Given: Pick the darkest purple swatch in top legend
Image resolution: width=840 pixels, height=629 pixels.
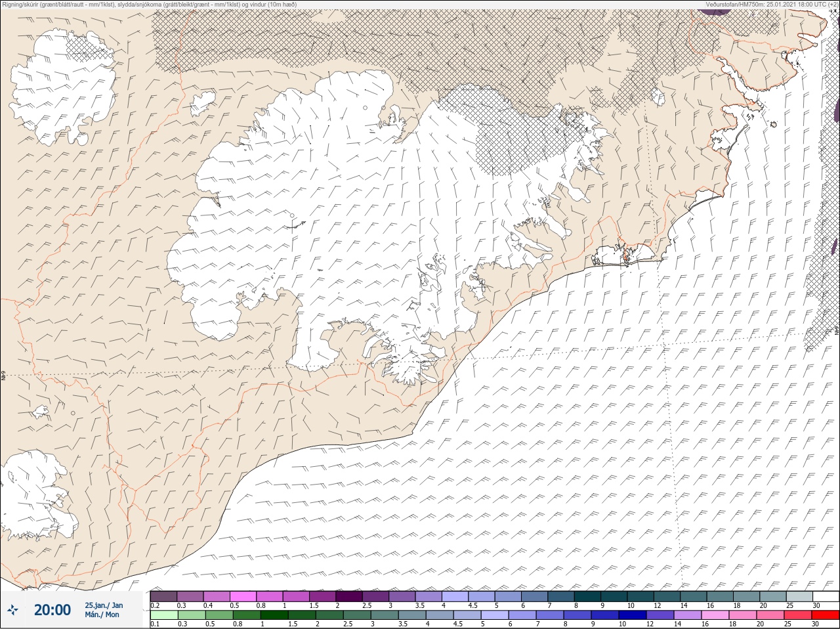Looking at the screenshot, I should [x=349, y=596].
